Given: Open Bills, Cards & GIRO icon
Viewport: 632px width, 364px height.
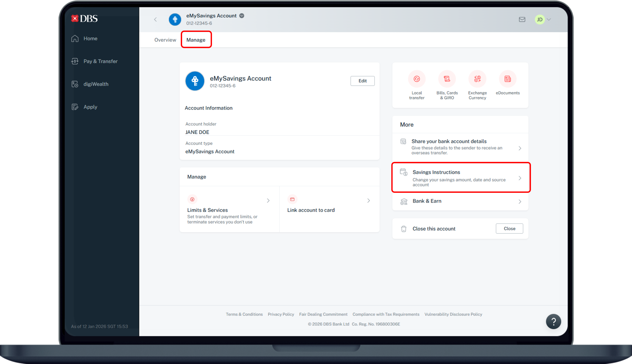Looking at the screenshot, I should click(447, 79).
